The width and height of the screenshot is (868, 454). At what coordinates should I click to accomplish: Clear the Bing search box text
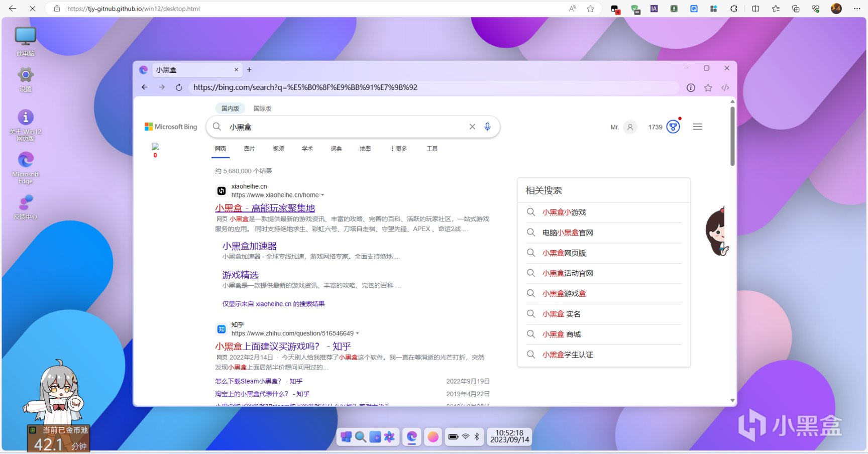point(472,127)
